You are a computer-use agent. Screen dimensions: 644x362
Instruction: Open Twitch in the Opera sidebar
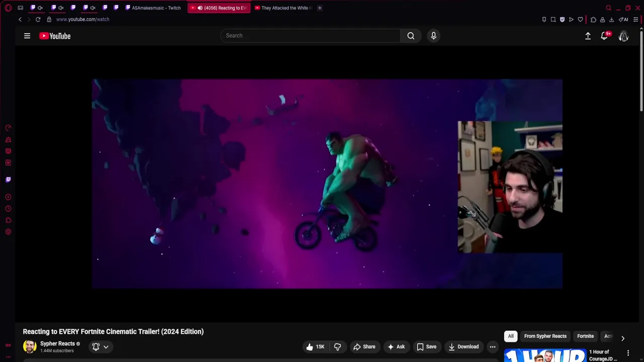point(8,179)
